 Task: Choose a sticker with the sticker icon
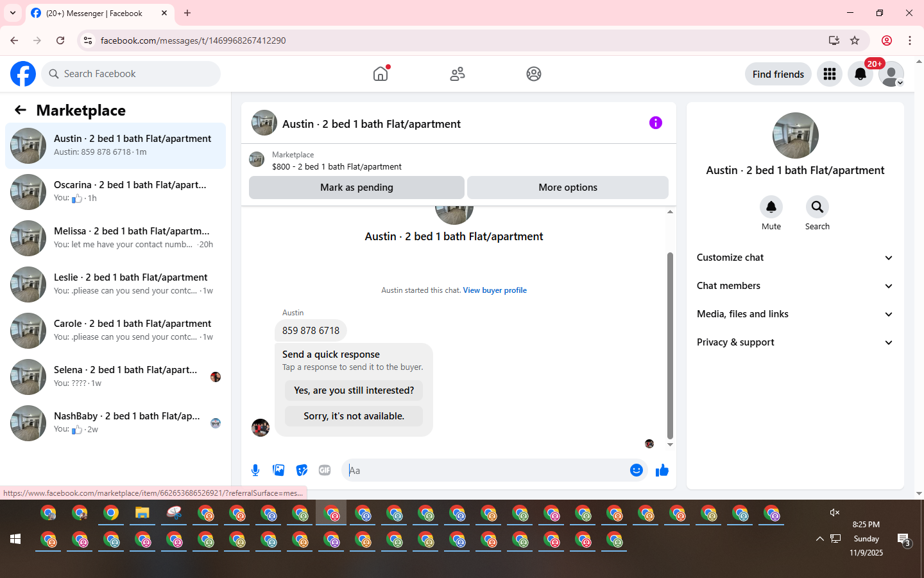coord(302,470)
